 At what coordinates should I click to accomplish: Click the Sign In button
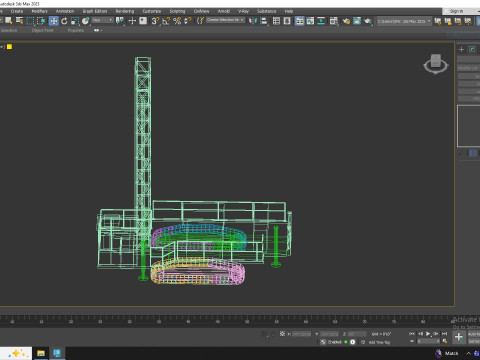(x=456, y=11)
